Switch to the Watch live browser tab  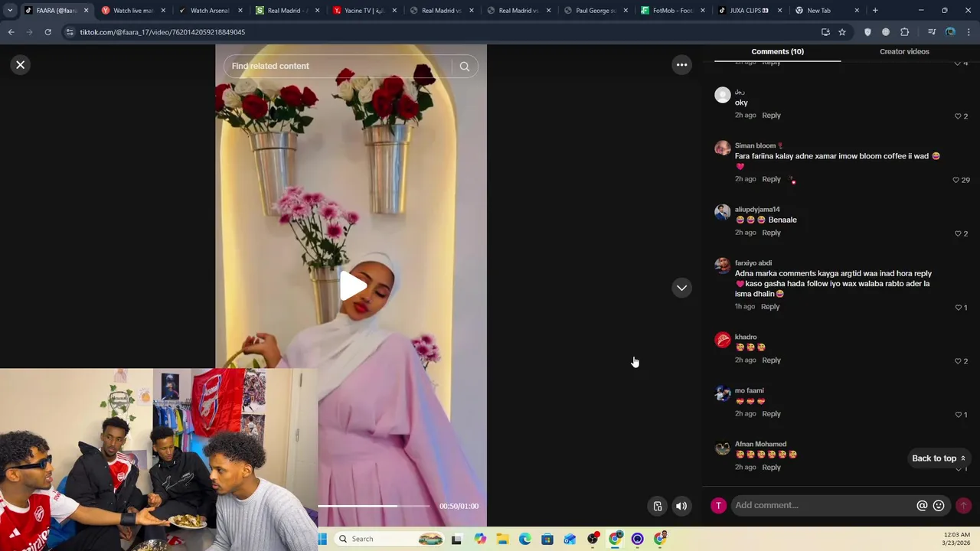click(132, 11)
